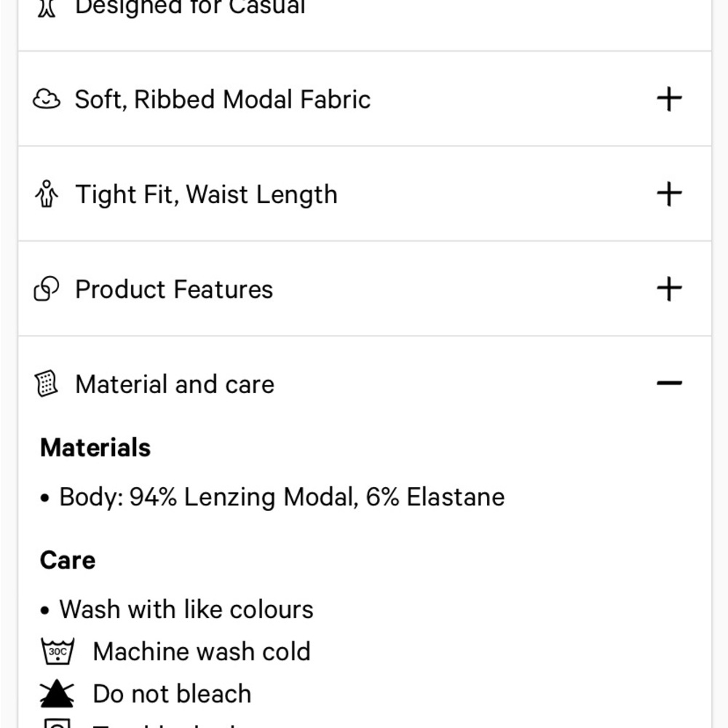Click the Material and care sheet icon
The image size is (728, 728).
46,384
